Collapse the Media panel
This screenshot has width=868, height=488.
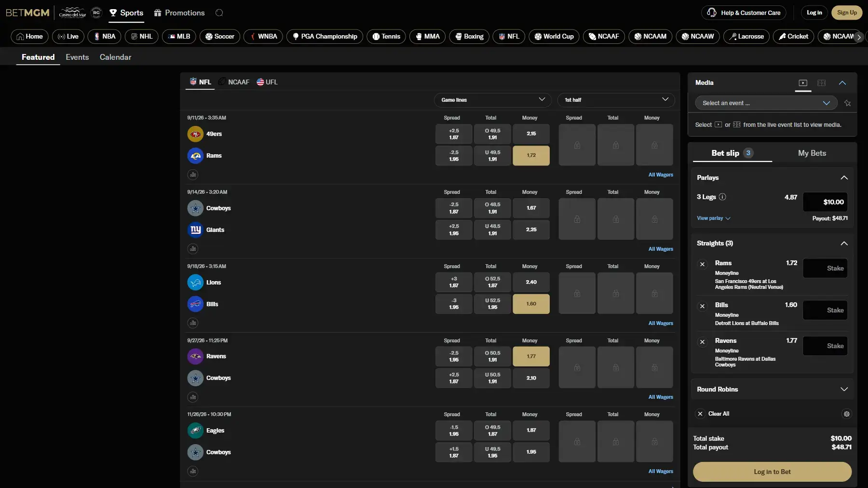[x=842, y=83]
